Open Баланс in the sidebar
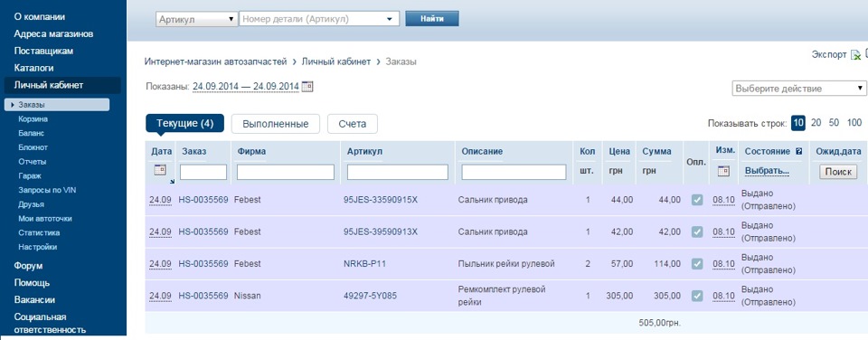 tap(31, 134)
